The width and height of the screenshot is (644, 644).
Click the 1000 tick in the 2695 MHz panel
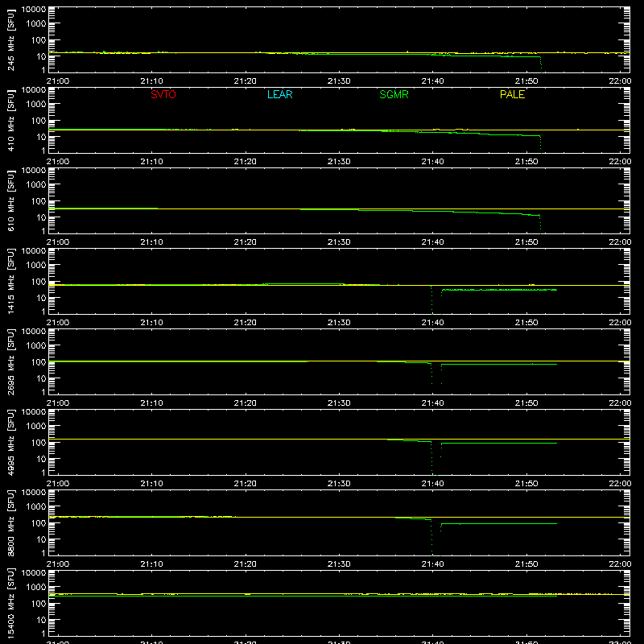(36, 346)
